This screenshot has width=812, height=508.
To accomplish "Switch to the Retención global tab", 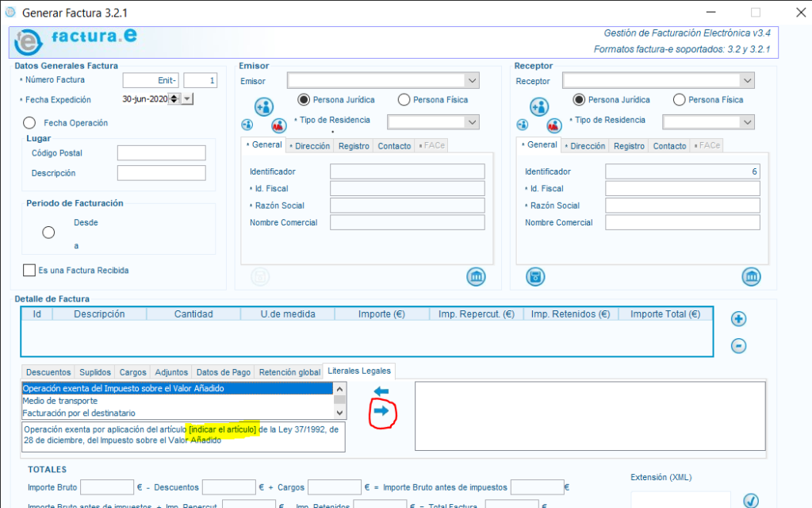I will 289,372.
